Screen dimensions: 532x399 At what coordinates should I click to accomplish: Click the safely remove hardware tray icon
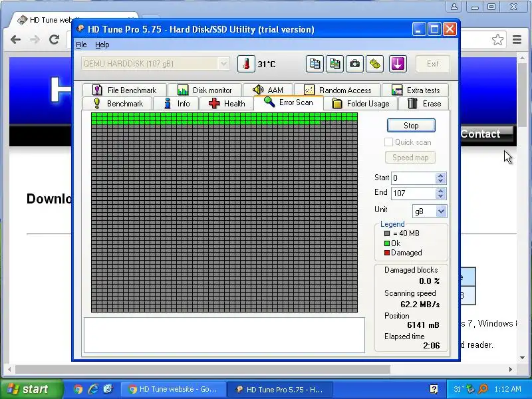[x=470, y=389]
